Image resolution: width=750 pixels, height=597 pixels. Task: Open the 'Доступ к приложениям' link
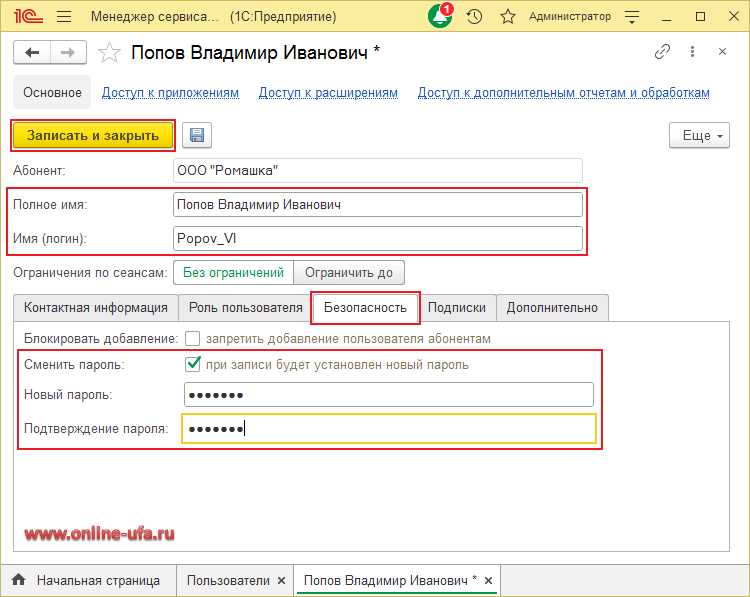pyautogui.click(x=170, y=93)
